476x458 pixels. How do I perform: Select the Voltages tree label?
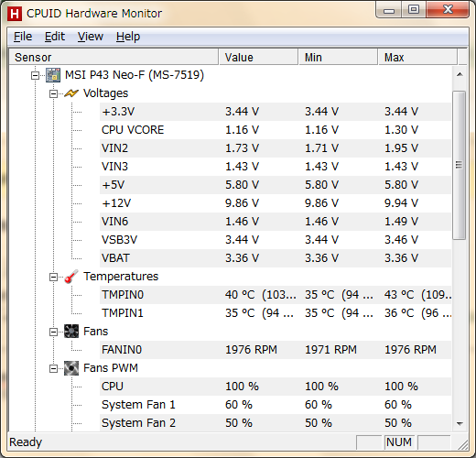(105, 93)
